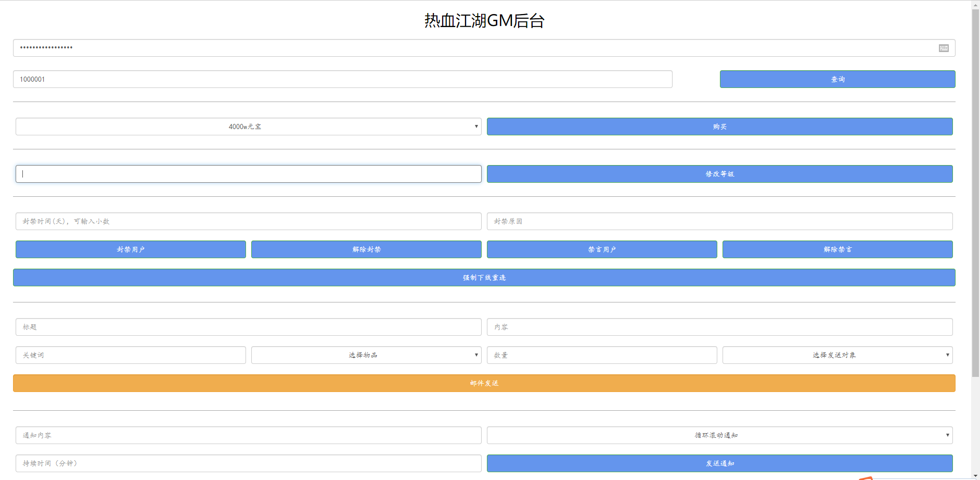Click the 解除禁言 unmute button
This screenshot has height=480, width=980.
click(837, 249)
